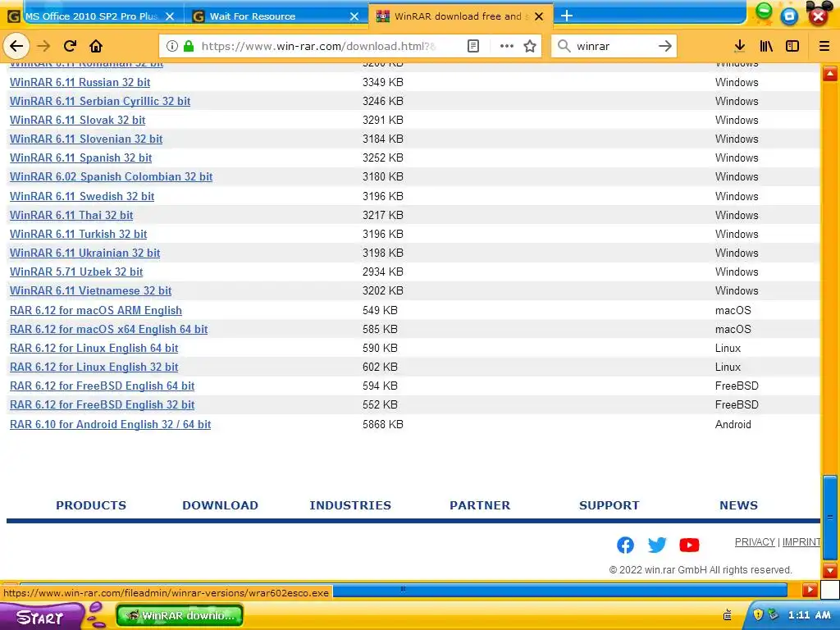Open the downloads arrow icon
Image resolution: width=840 pixels, height=630 pixels.
[x=739, y=46]
